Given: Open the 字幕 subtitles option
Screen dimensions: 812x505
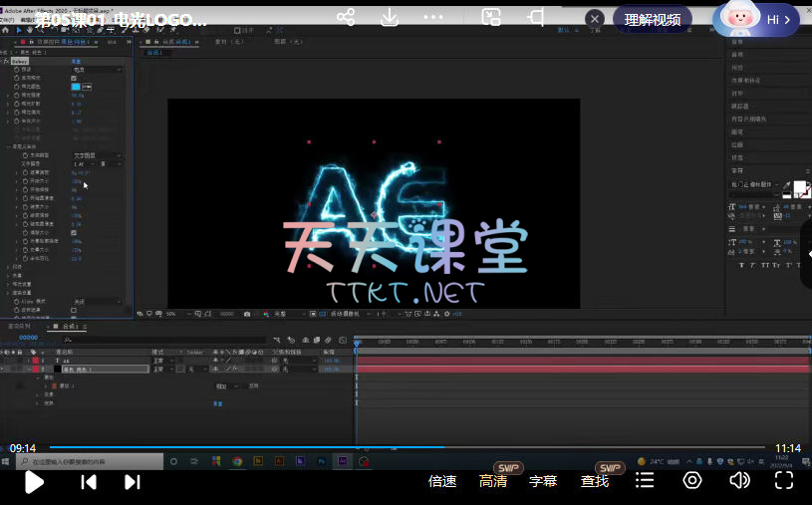Looking at the screenshot, I should point(543,481).
